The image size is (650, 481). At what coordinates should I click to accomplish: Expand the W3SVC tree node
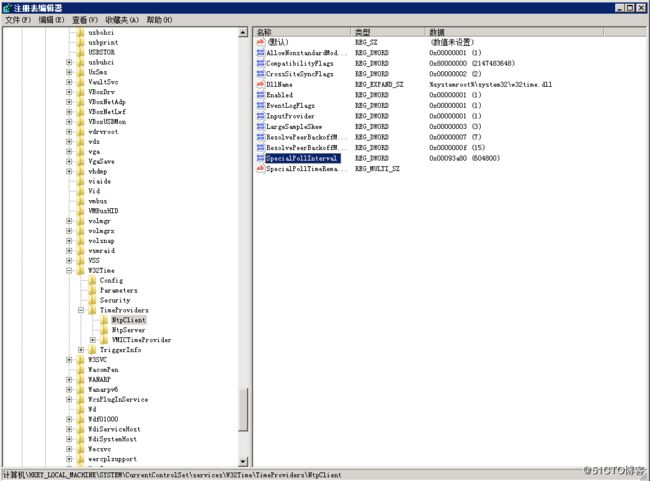point(69,360)
